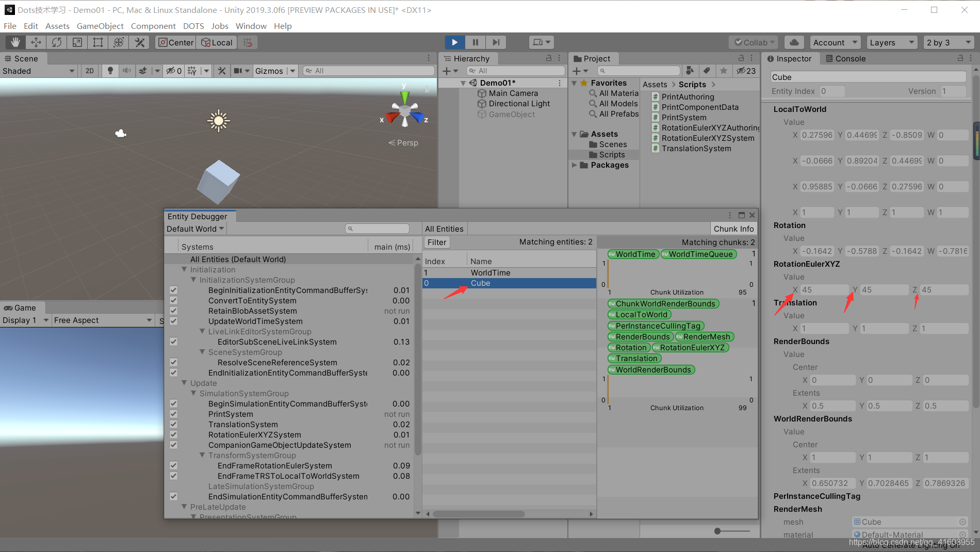Adjust the asset preview size slider

[717, 531]
